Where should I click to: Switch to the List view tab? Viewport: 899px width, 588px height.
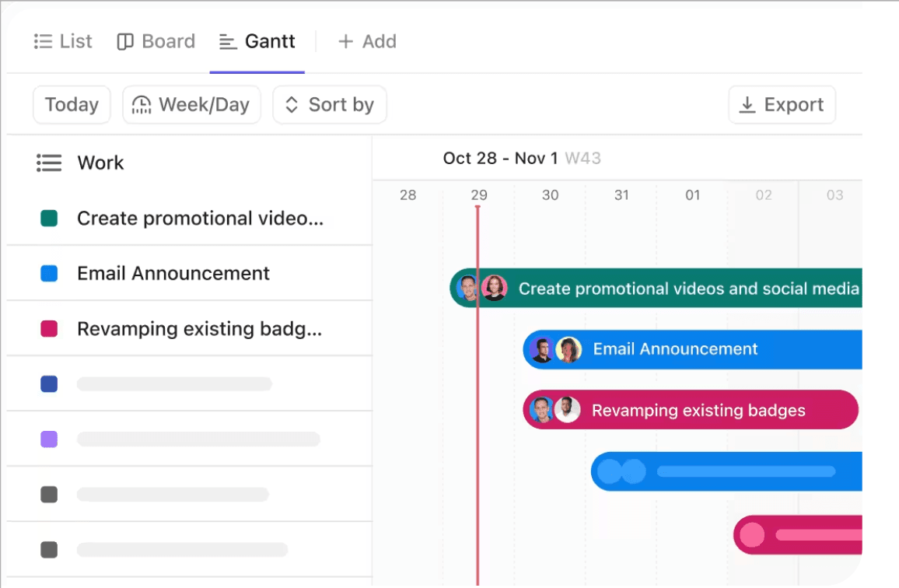tap(62, 41)
